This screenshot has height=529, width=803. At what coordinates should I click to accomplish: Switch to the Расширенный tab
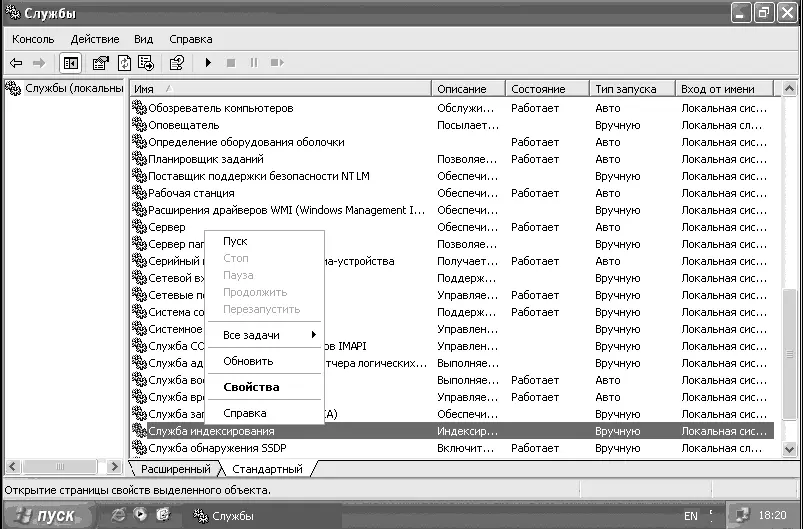(x=175, y=469)
